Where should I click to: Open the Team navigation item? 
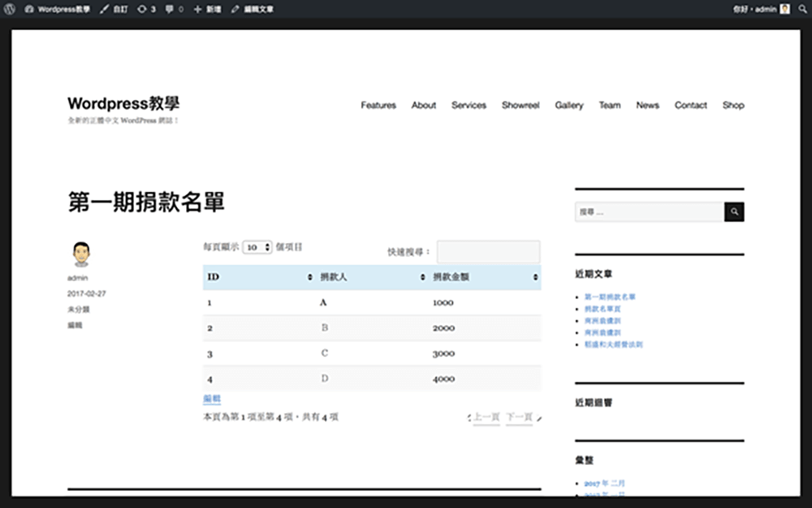tap(610, 105)
